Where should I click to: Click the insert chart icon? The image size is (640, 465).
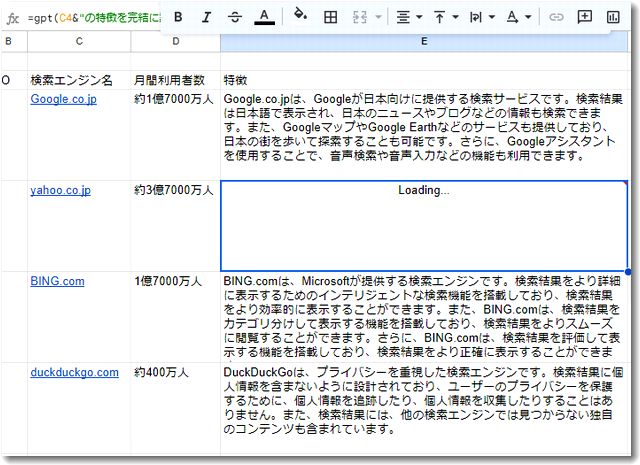pos(613,17)
